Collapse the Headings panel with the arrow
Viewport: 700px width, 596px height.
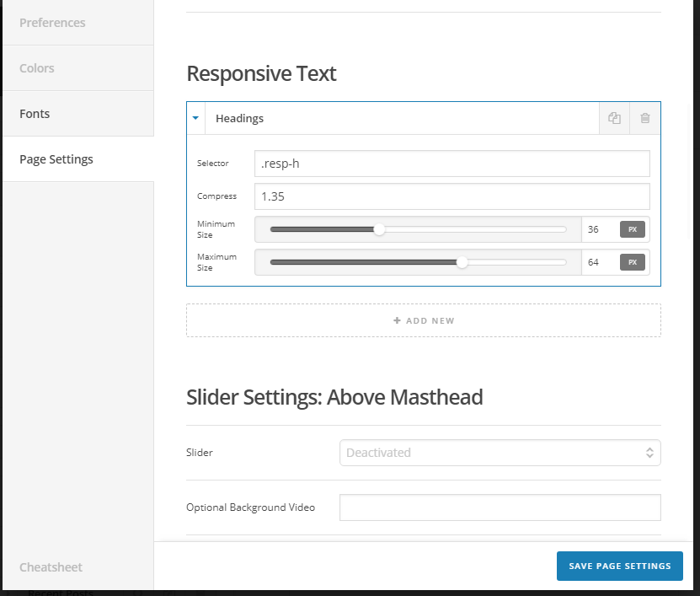[x=195, y=118]
